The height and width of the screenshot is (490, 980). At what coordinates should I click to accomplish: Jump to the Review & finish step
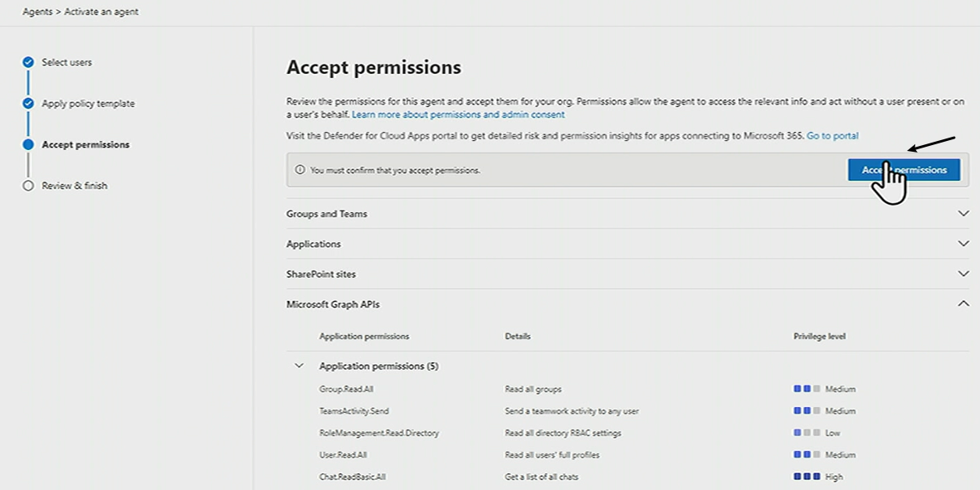(x=75, y=186)
